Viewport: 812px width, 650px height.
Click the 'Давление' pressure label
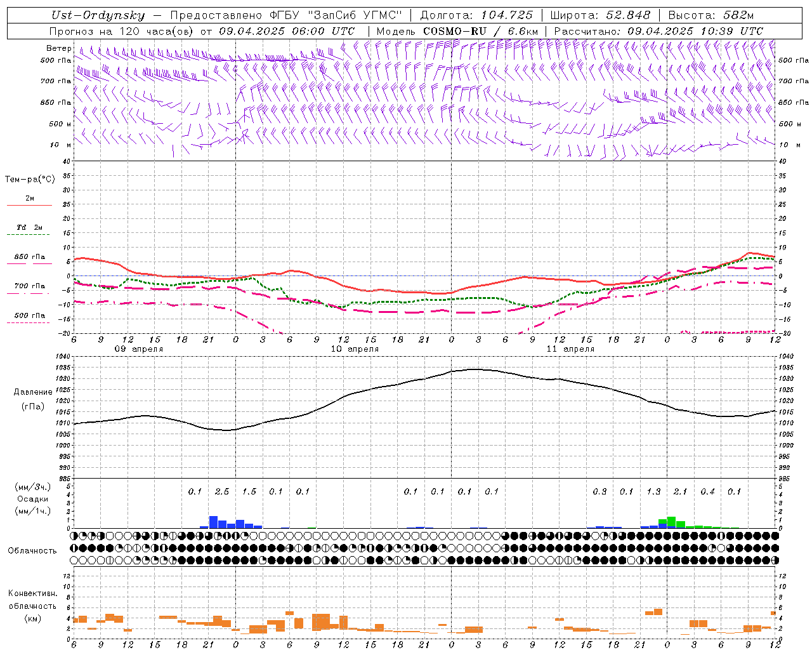(33, 392)
